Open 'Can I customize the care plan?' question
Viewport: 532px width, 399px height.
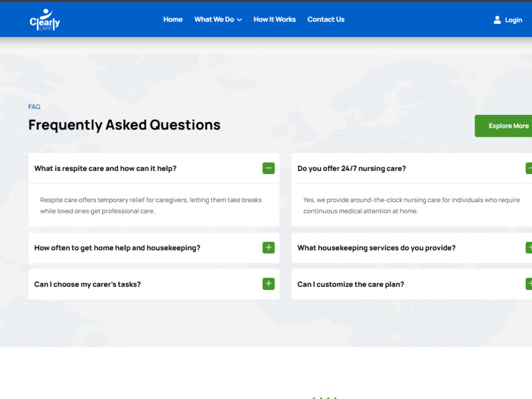pyautogui.click(x=412, y=284)
